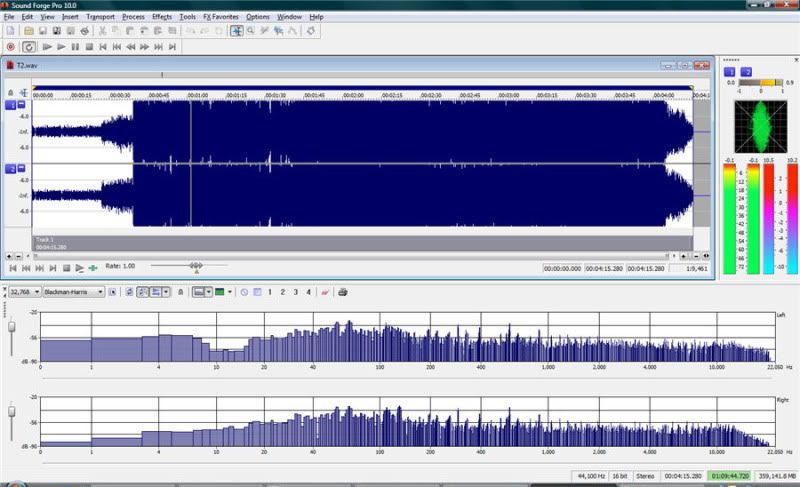
Task: Save file with first floppy disk icon
Action: coord(43,31)
